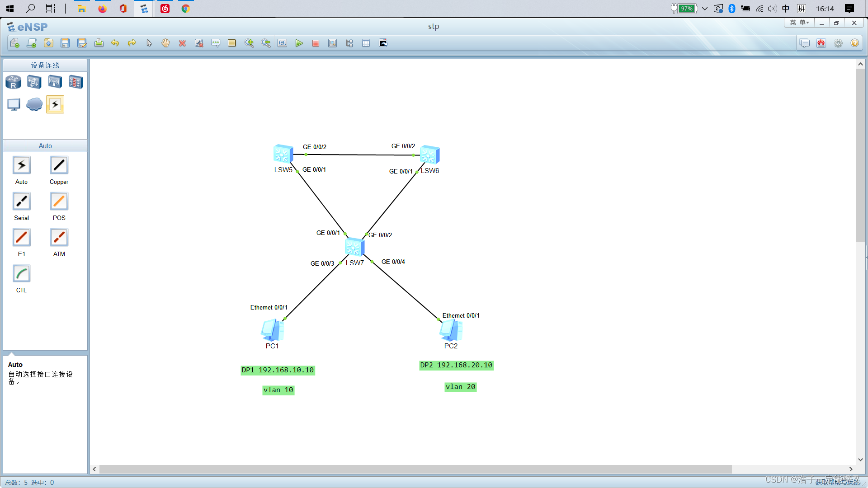868x488 pixels.
Task: Click the scroll down arrow of canvas
Action: [x=860, y=460]
